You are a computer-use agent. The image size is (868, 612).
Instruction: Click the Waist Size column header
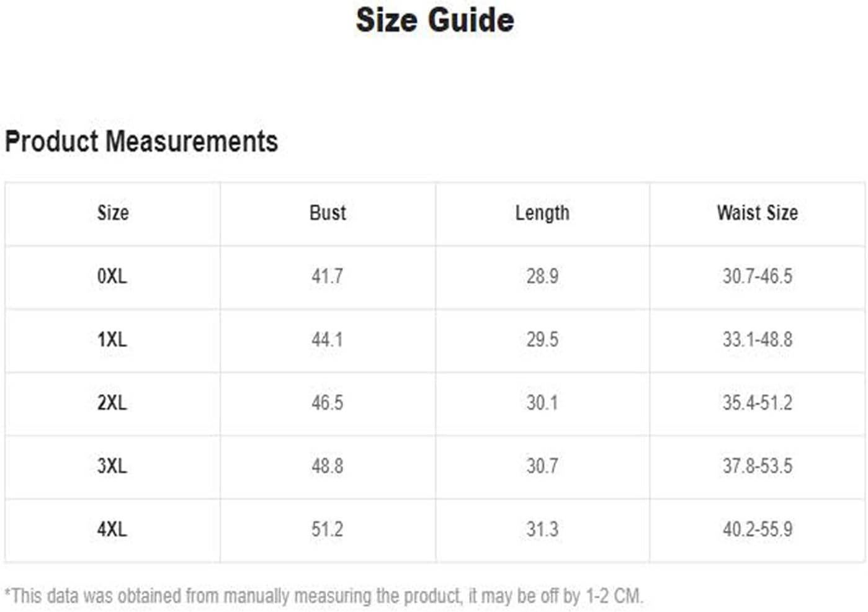click(758, 213)
